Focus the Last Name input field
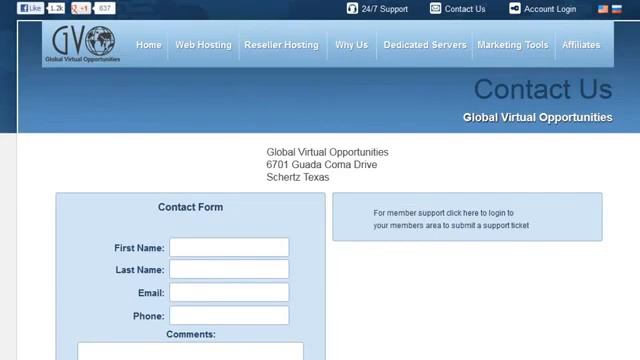The width and height of the screenshot is (640, 360). coord(229,269)
